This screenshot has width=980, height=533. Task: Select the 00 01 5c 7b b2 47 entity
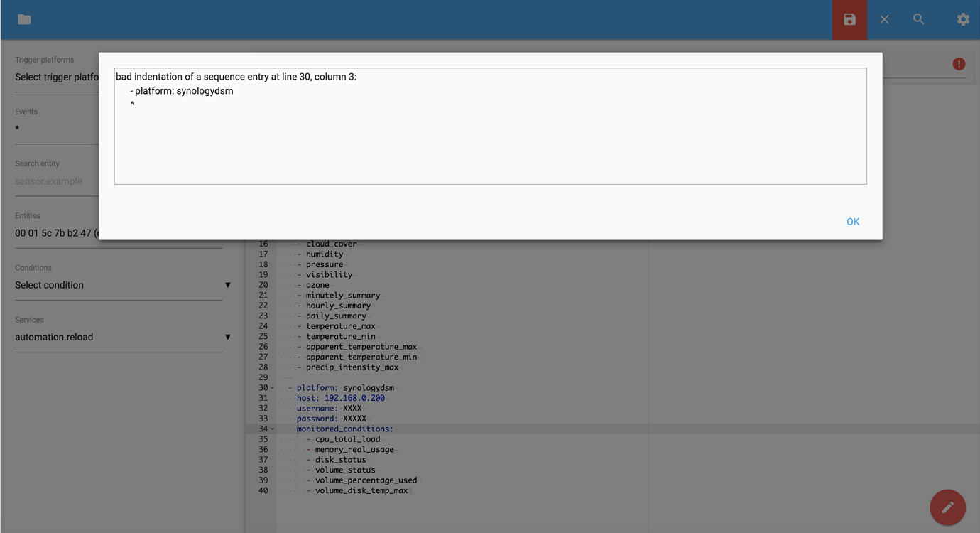57,233
